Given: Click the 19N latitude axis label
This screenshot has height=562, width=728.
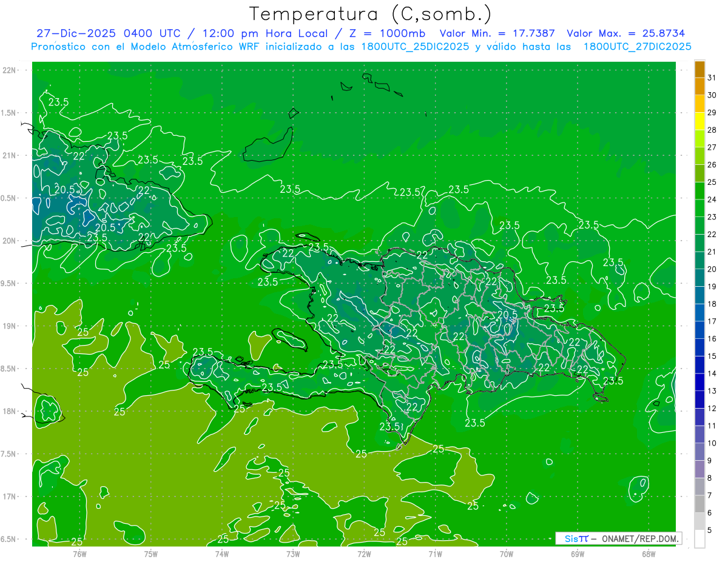Looking at the screenshot, I should (9, 326).
